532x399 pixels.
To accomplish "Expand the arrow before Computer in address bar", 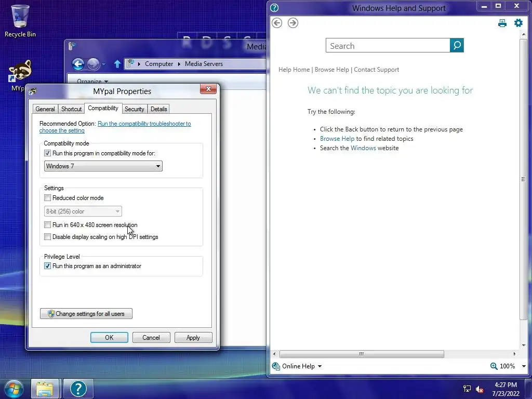I will pyautogui.click(x=139, y=64).
